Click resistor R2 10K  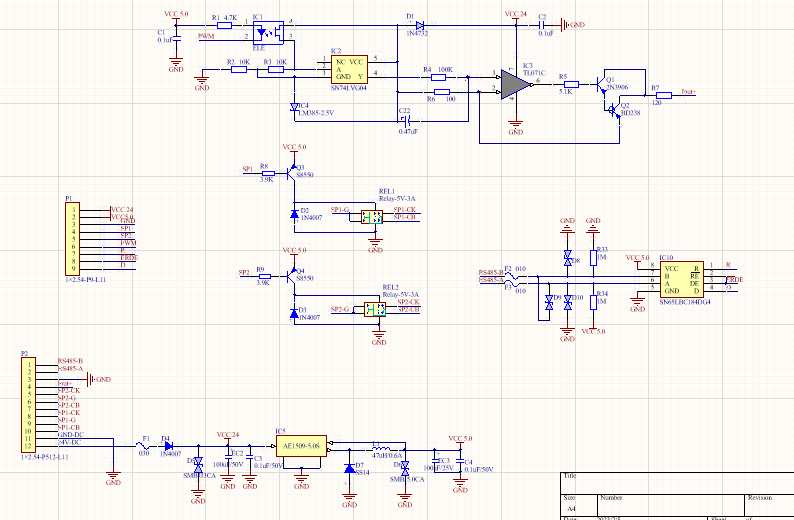(239, 69)
